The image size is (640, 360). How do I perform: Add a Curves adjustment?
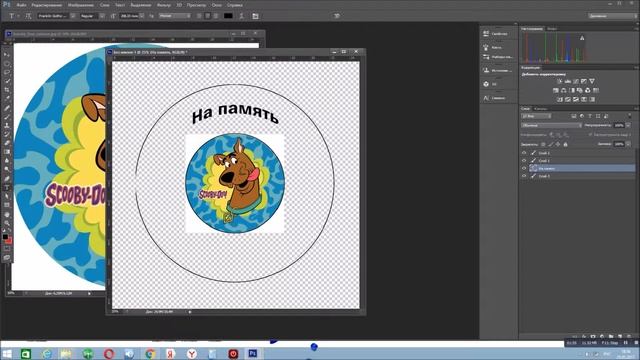576,81
